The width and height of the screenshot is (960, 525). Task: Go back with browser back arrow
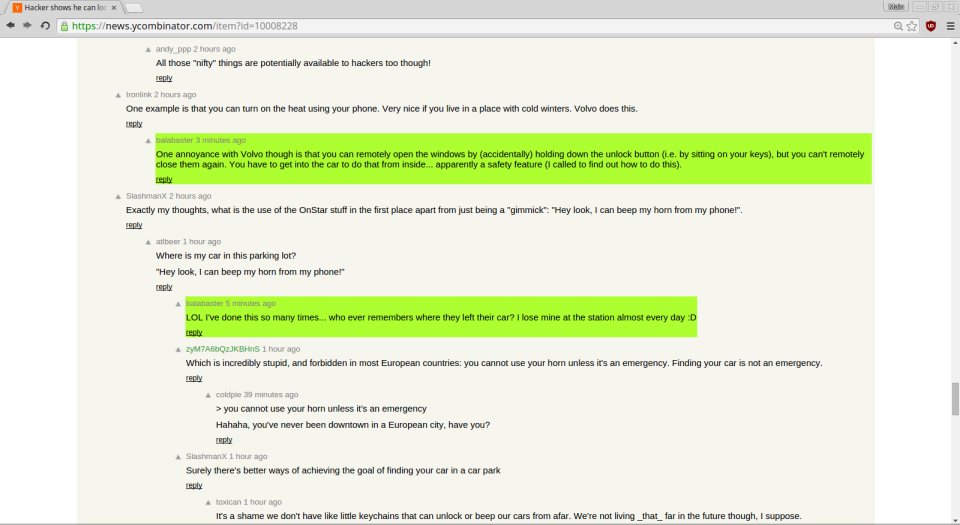pos(10,26)
